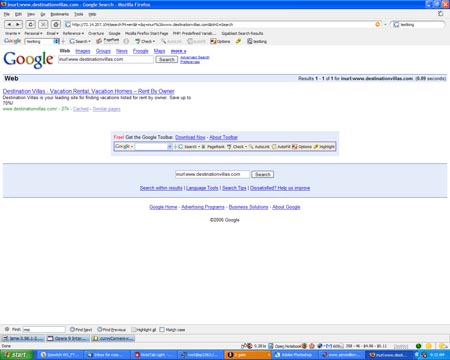Find the word 'testing' toolbar button
The width and height of the screenshot is (450, 360).
257,41
